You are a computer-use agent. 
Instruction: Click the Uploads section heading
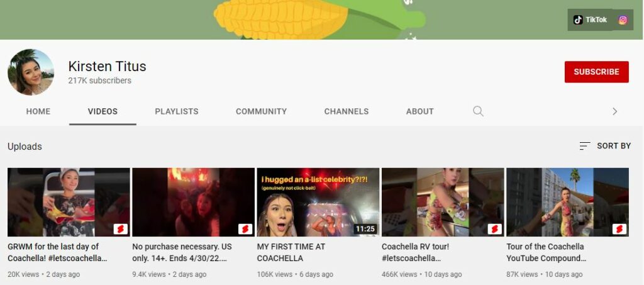point(25,147)
